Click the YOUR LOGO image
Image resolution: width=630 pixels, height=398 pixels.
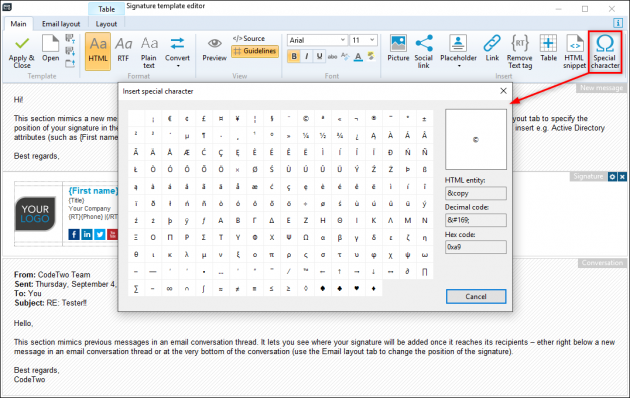[x=35, y=213]
